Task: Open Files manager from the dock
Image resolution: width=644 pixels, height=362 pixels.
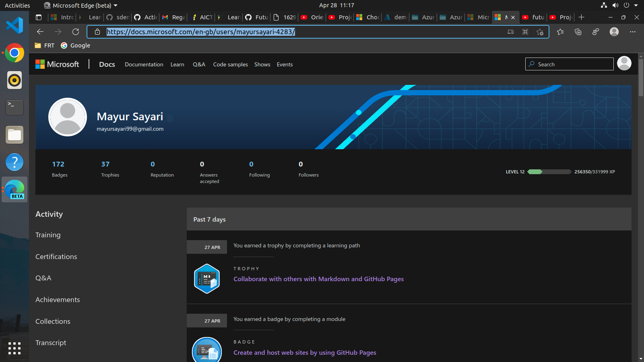Action: tap(14, 135)
